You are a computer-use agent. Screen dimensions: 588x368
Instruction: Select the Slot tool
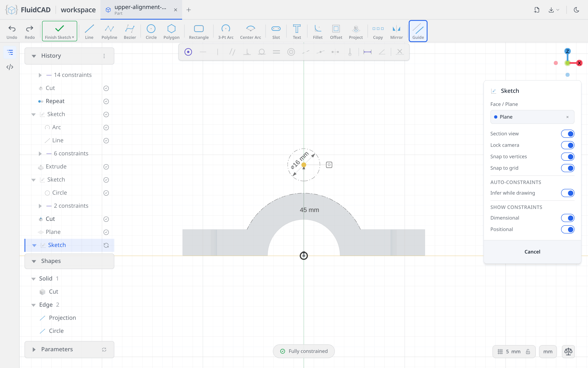[276, 31]
